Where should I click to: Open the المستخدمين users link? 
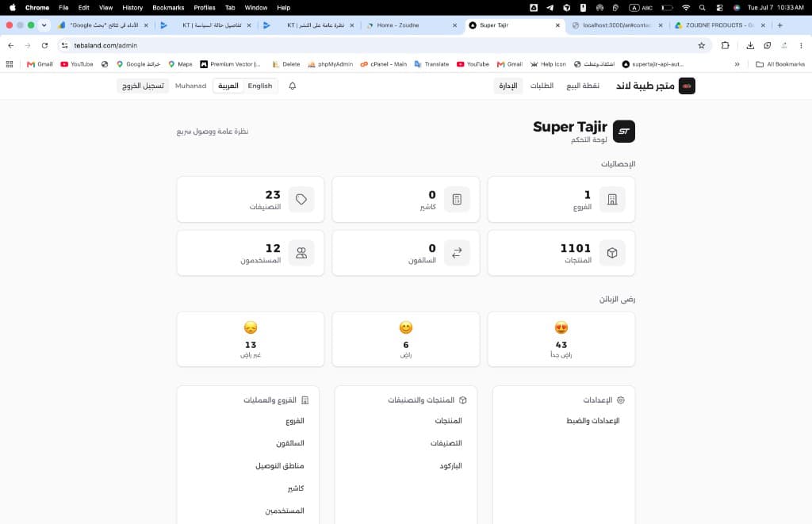[285, 511]
